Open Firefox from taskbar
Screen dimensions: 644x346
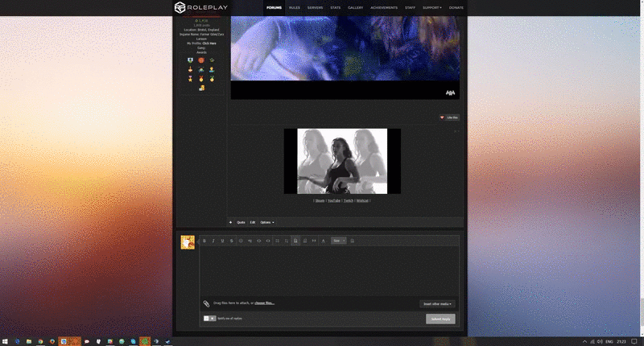[52, 341]
